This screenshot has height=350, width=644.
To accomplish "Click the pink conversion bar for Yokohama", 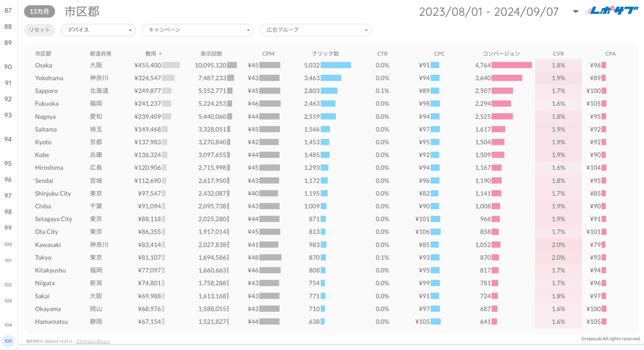I will pyautogui.click(x=507, y=78).
